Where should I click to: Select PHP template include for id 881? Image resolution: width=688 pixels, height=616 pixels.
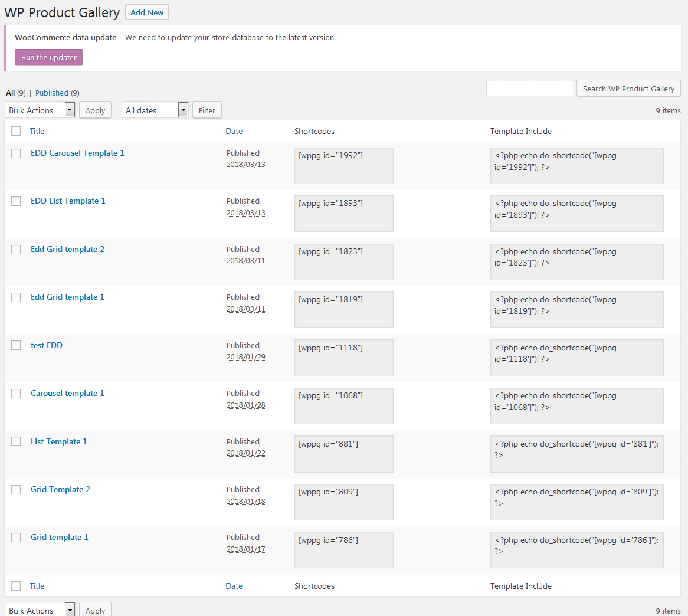click(x=576, y=454)
